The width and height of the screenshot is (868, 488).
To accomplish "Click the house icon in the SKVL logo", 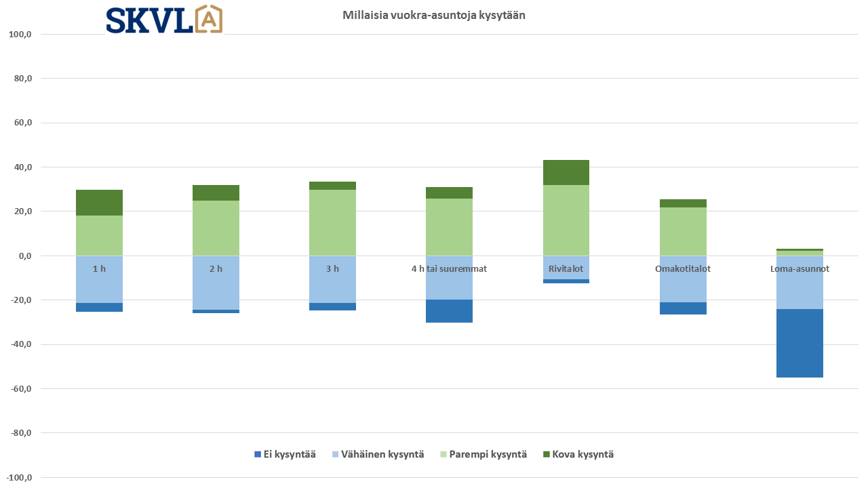I will 209,20.
